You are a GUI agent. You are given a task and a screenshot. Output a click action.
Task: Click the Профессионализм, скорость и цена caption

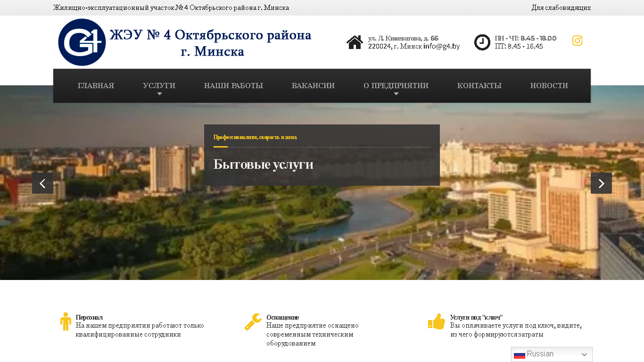255,137
